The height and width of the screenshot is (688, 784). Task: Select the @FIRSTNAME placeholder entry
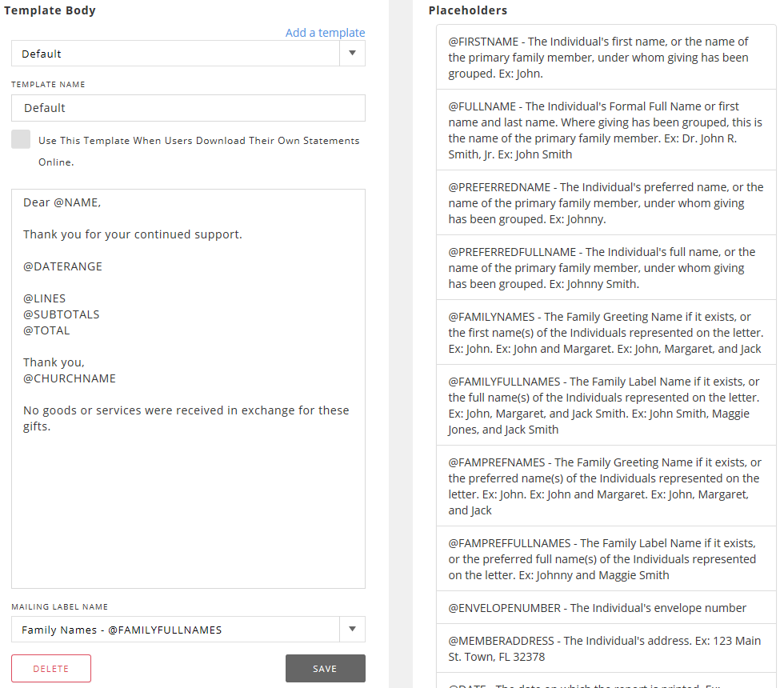606,58
